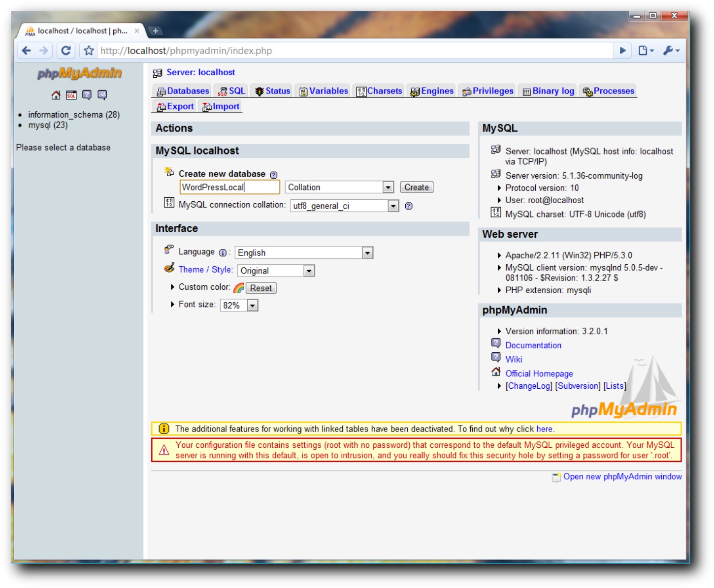The image size is (714, 588).
Task: Click the info icon next to Language
Action: click(223, 253)
